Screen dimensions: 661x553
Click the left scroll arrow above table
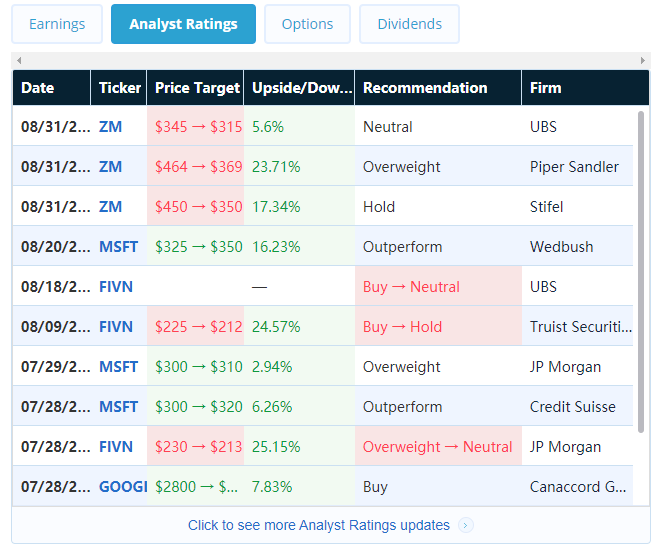[18, 61]
